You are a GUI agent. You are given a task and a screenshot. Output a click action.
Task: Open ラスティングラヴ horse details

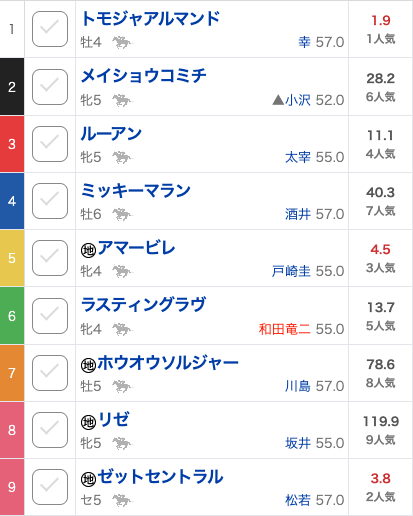pyautogui.click(x=144, y=305)
